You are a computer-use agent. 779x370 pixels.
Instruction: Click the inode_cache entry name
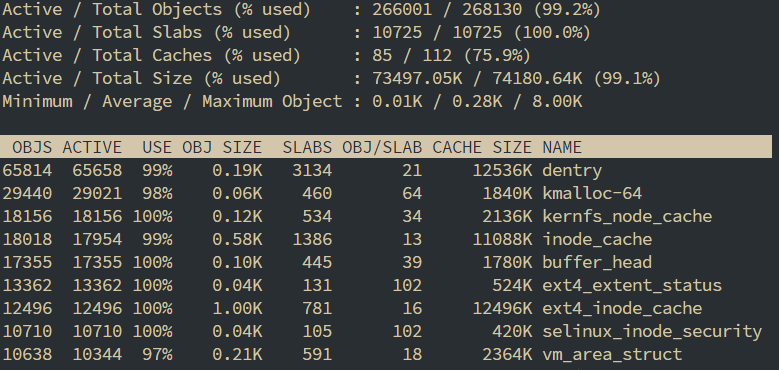pos(597,239)
